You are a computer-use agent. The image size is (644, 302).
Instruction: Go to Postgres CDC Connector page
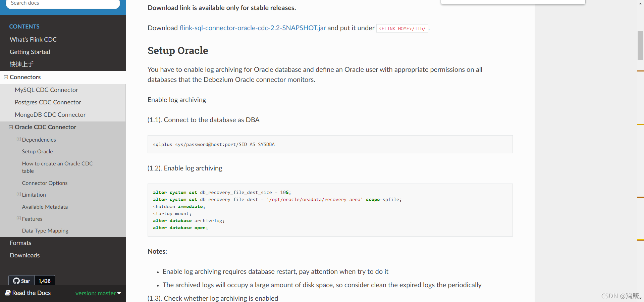pyautogui.click(x=48, y=102)
